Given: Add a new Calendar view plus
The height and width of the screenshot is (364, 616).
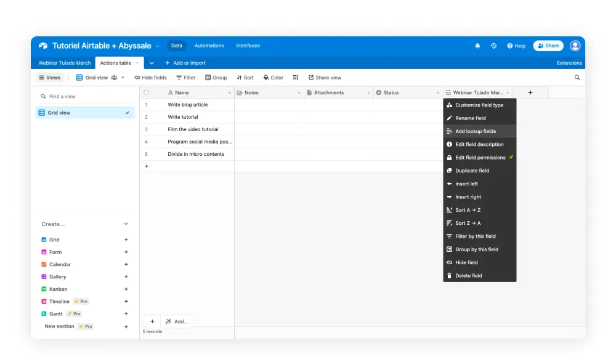Looking at the screenshot, I should pos(126,265).
